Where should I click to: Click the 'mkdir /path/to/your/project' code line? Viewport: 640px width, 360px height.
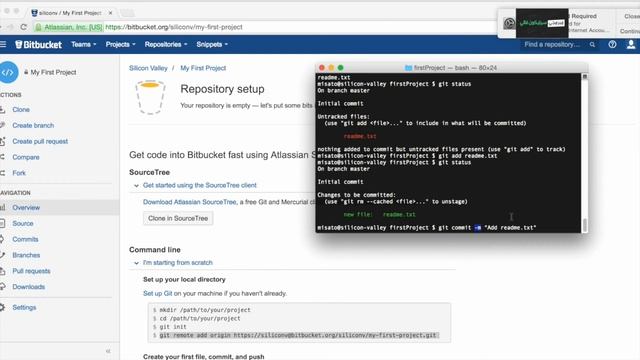pos(204,310)
